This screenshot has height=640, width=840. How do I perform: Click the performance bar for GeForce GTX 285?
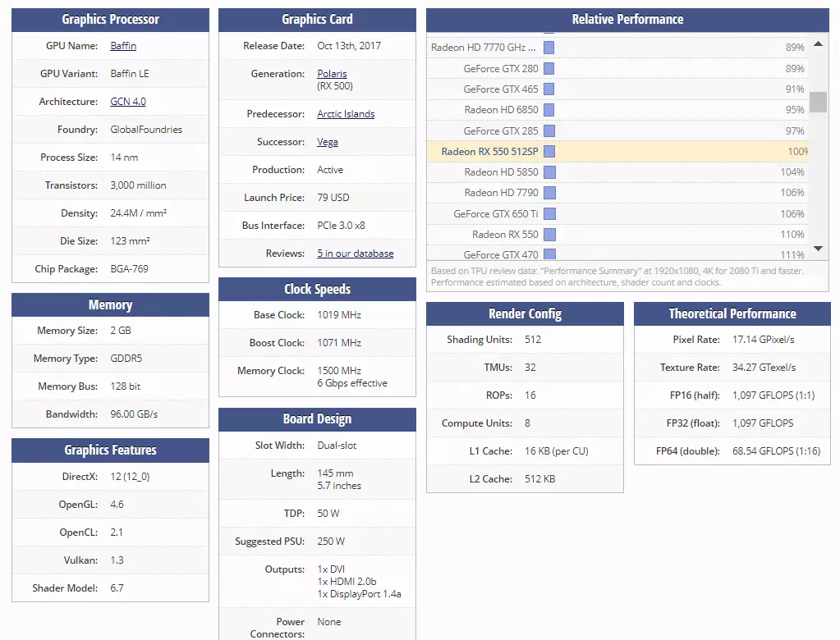[549, 131]
